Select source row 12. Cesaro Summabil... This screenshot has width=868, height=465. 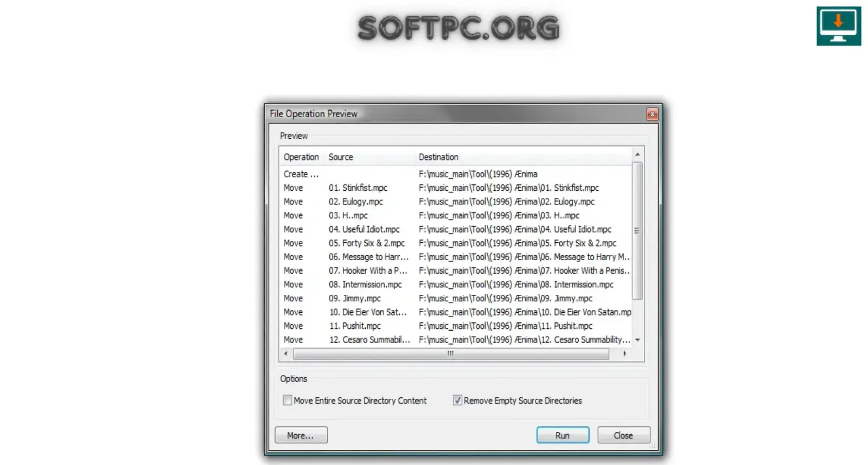369,340
